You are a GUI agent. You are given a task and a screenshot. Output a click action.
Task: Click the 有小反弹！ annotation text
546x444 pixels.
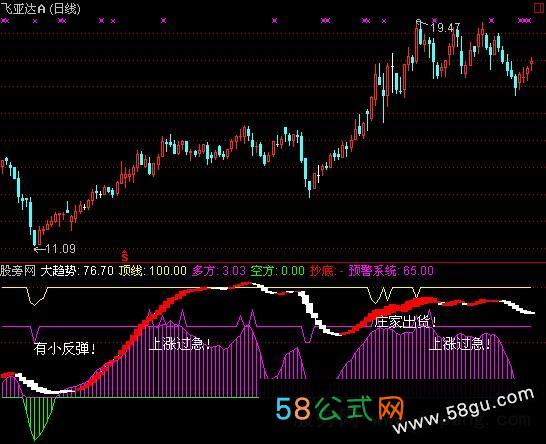[x=65, y=349]
